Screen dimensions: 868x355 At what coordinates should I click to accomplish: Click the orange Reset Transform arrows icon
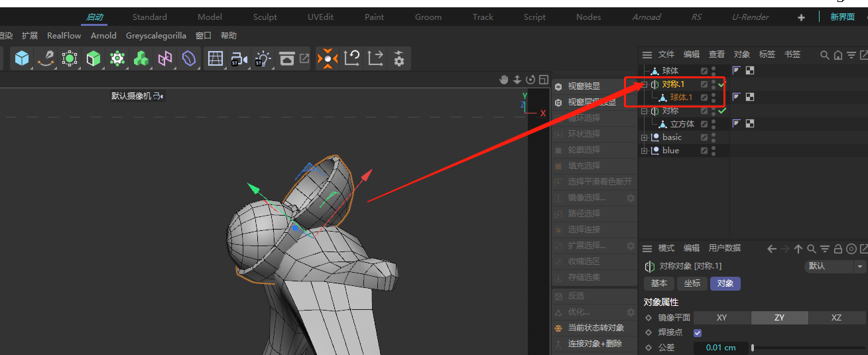pos(328,59)
